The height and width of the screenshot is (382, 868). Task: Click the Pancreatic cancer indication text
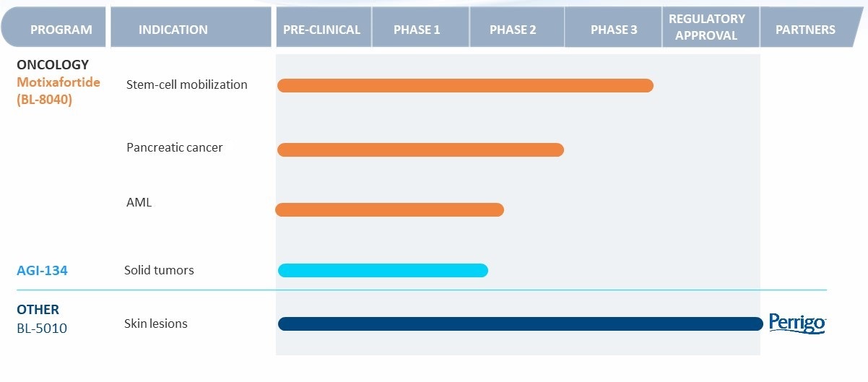[174, 147]
